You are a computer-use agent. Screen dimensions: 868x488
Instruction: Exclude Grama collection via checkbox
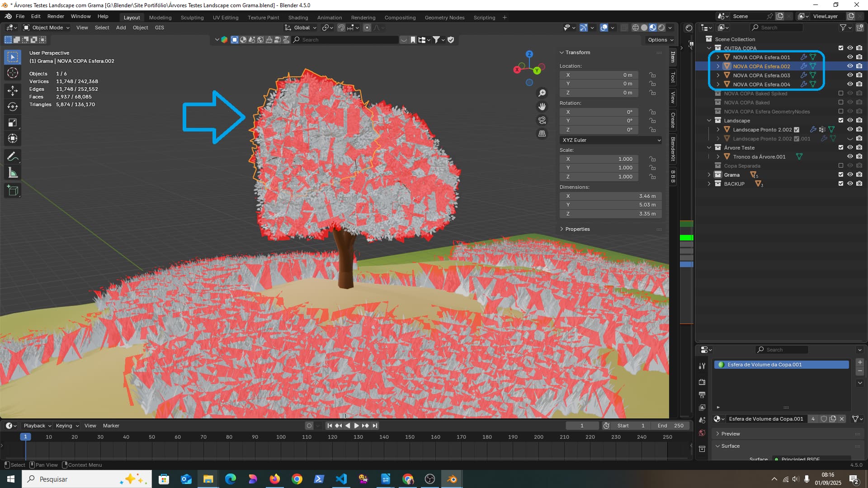(841, 175)
